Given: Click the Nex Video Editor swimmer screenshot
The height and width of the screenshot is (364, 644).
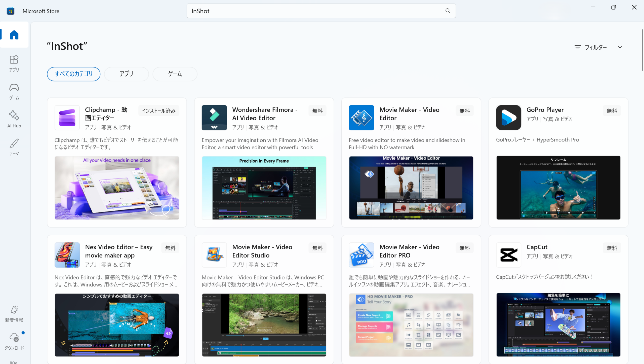Looking at the screenshot, I should (x=117, y=325).
